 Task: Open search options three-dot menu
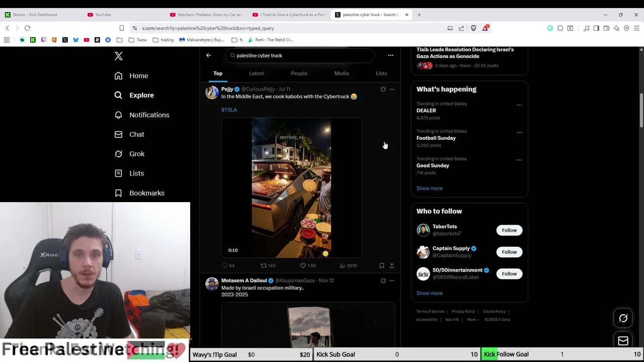coord(390,55)
